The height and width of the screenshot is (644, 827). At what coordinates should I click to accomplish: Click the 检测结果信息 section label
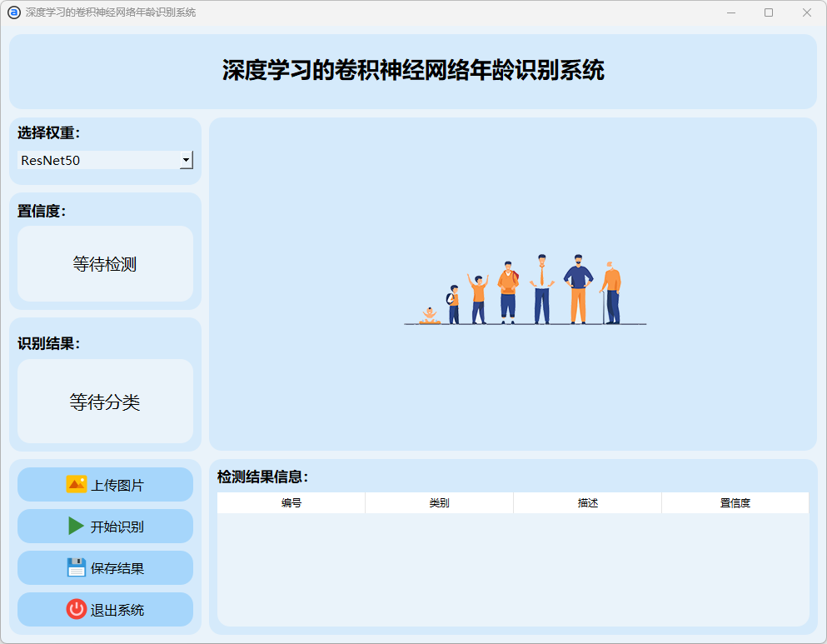(262, 477)
